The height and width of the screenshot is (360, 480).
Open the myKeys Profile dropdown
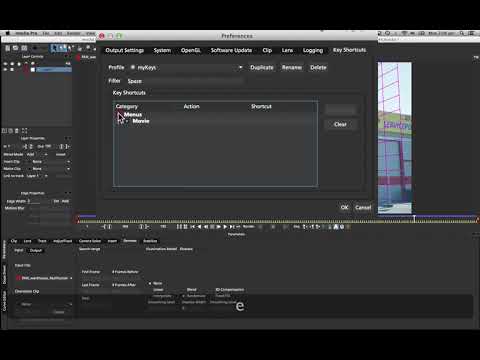click(186, 67)
